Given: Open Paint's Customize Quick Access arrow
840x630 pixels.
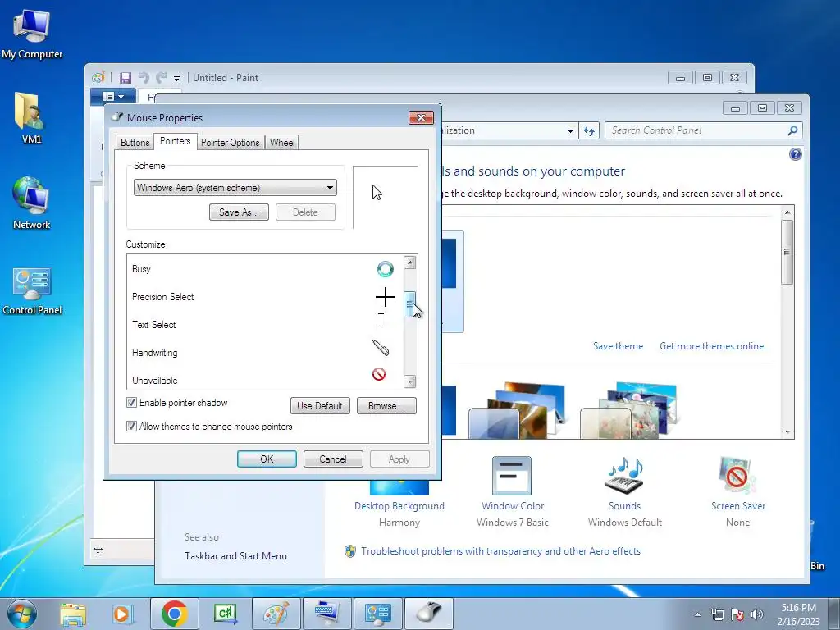Looking at the screenshot, I should point(177,78).
